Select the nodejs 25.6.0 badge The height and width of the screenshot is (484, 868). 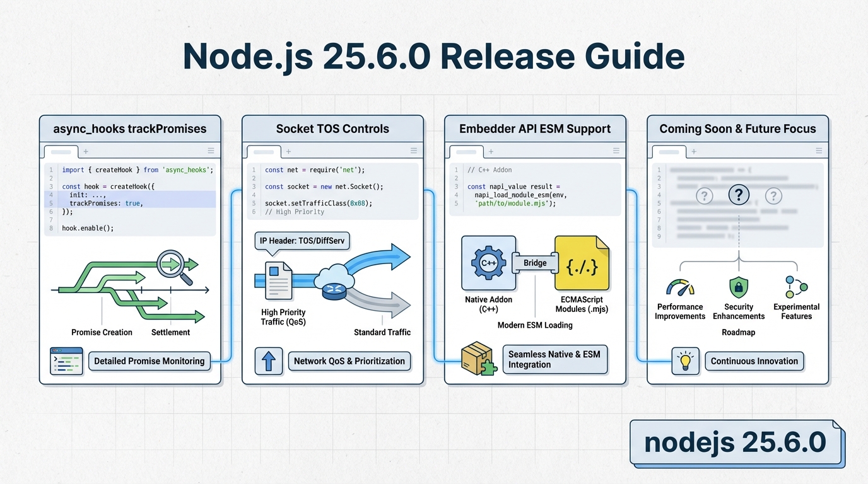pyautogui.click(x=736, y=442)
